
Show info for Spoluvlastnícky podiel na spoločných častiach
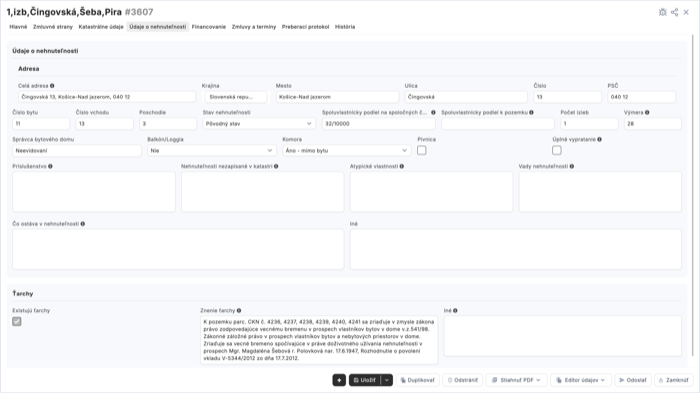coord(433,113)
